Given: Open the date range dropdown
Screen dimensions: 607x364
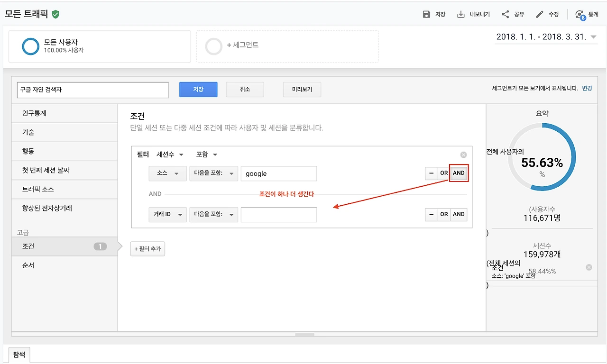Looking at the screenshot, I should (546, 37).
